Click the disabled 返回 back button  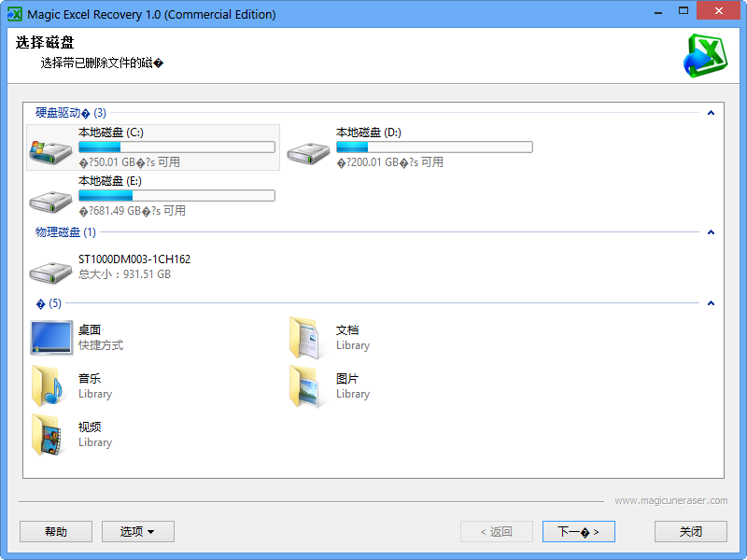pos(497,531)
